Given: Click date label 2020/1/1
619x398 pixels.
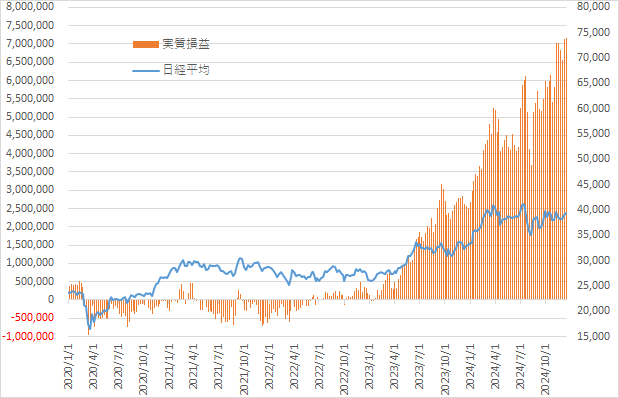Looking at the screenshot, I should point(68,366).
